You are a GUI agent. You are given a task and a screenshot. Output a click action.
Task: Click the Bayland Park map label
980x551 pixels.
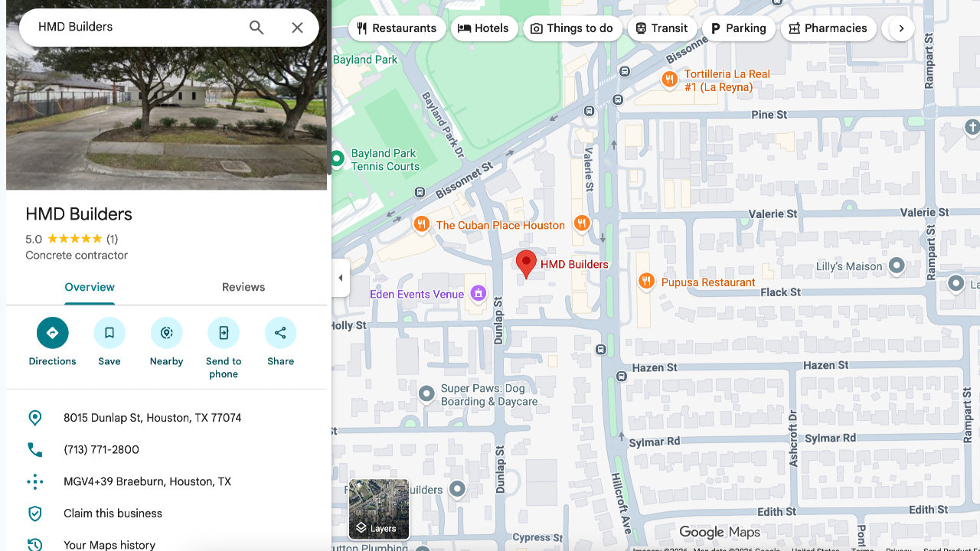tap(366, 60)
